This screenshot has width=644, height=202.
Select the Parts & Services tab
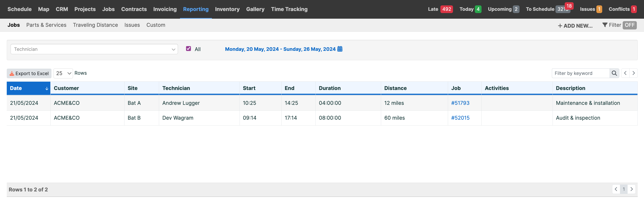pyautogui.click(x=46, y=25)
